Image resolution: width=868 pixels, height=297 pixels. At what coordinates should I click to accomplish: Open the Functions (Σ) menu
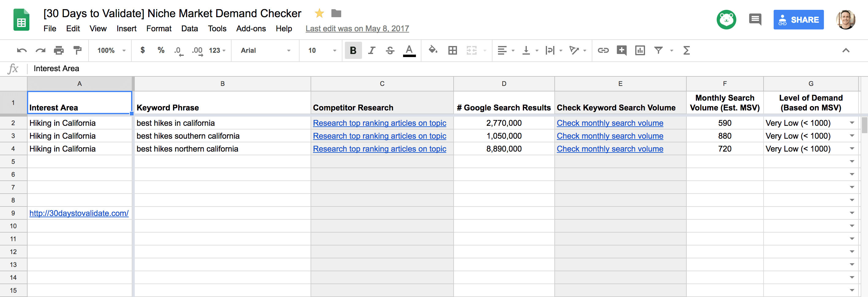(686, 50)
